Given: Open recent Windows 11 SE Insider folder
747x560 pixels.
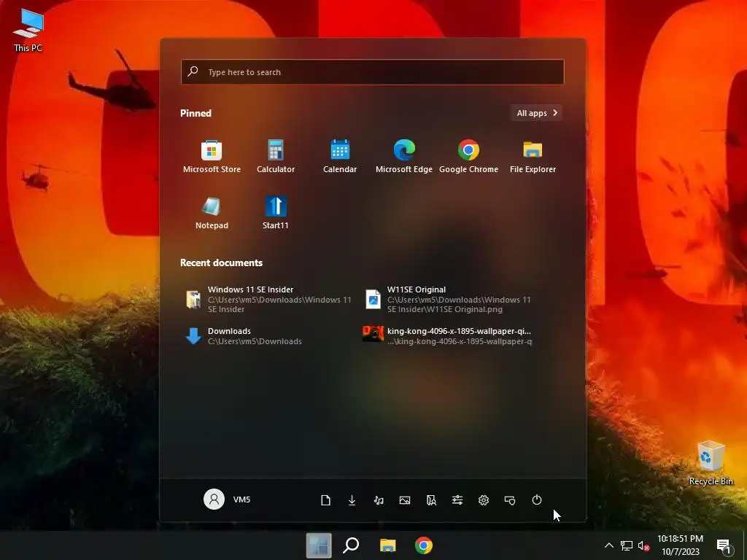Looking at the screenshot, I should coord(268,299).
